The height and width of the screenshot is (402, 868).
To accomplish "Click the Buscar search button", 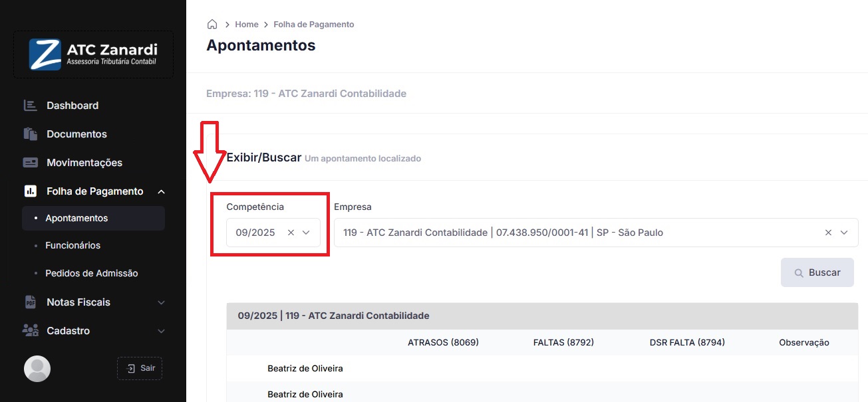I will tap(817, 272).
